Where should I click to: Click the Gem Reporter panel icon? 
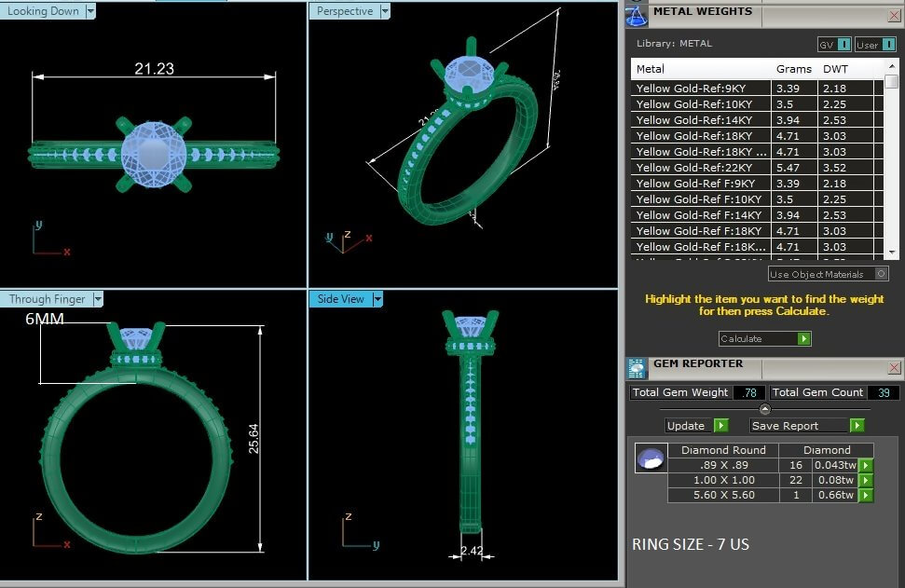point(637,368)
